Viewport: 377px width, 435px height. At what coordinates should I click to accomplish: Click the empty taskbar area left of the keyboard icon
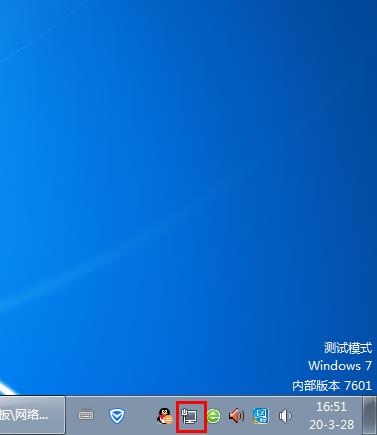click(71, 415)
